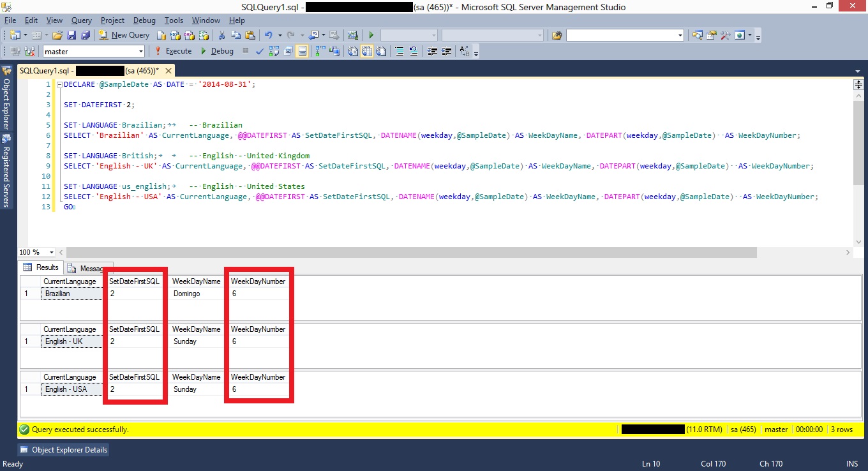
Task: Toggle IntelliSense Enabled button
Action: (303, 51)
